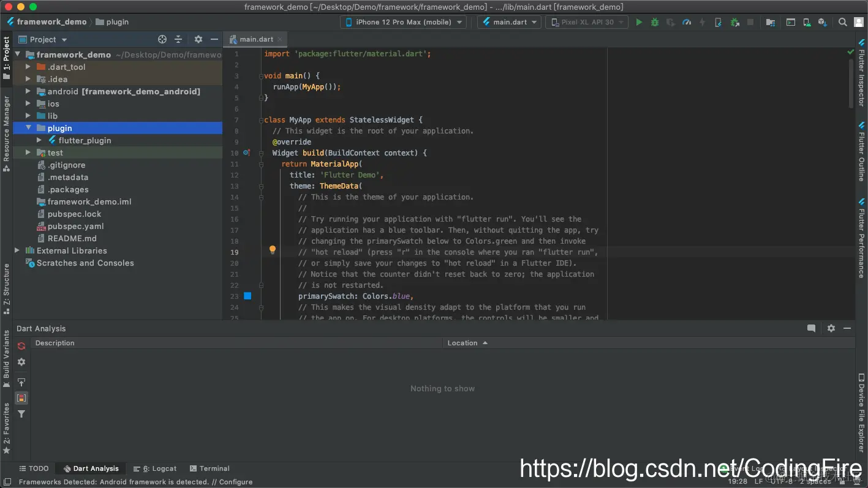The height and width of the screenshot is (488, 868).
Task: Collapse all in Project panel
Action: [178, 39]
